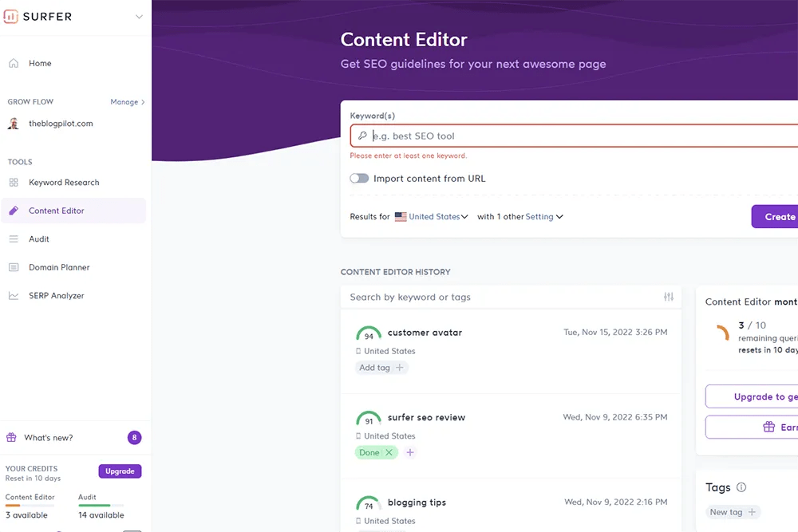Remove the Done tag with X
Viewport: 798px width, 532px height.
pyautogui.click(x=389, y=452)
